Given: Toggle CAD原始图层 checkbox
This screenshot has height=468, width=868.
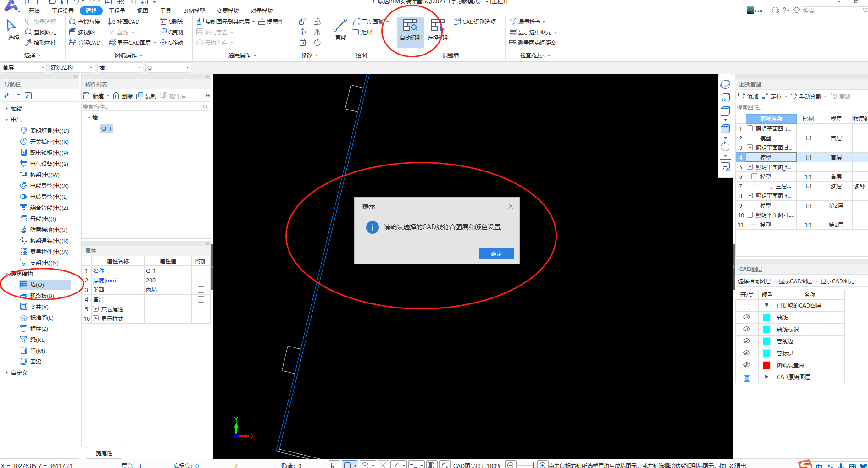Looking at the screenshot, I should tap(746, 378).
